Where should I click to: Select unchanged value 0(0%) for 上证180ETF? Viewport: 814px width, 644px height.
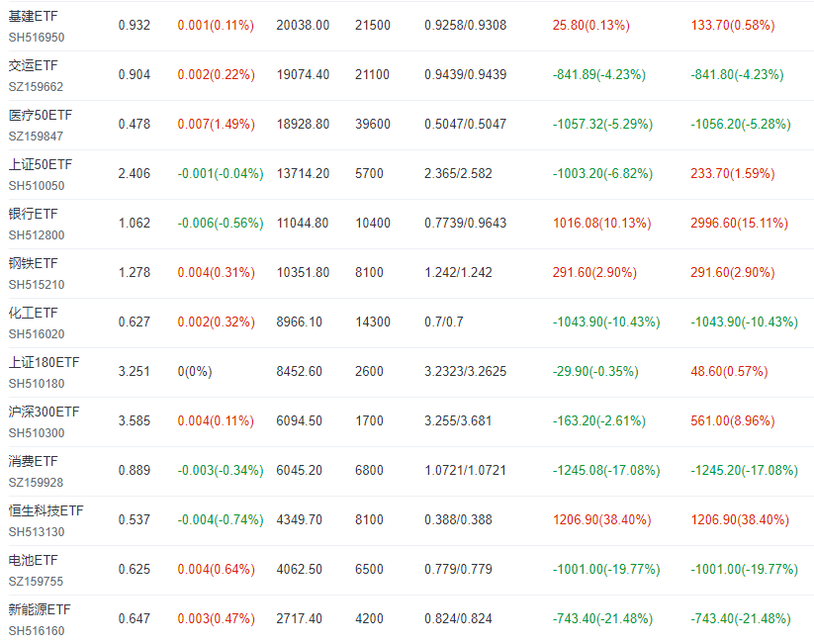click(195, 371)
